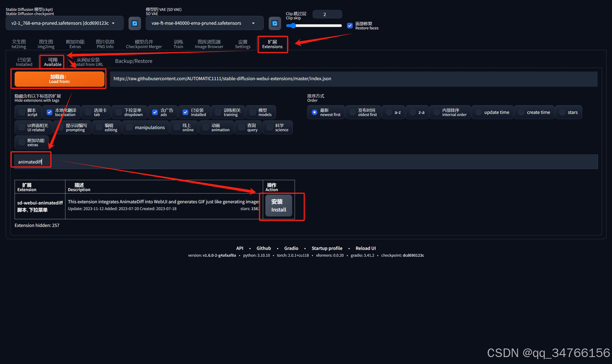Open the sd-webui-animatediff extension link
This screenshot has height=364, width=612.
coord(40,203)
